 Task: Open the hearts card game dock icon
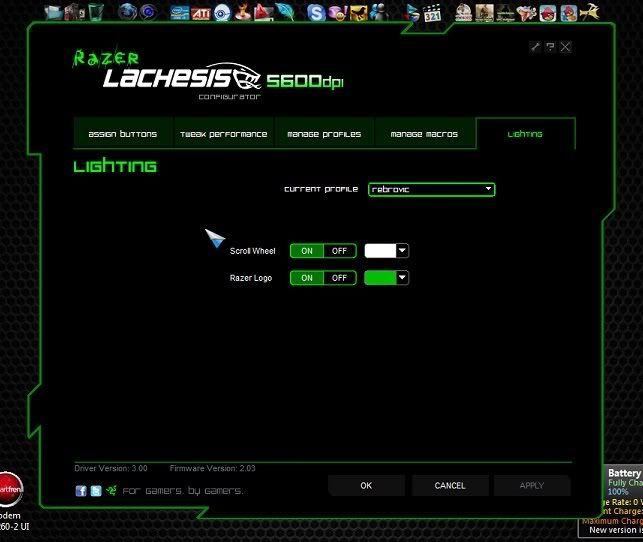[x=527, y=13]
